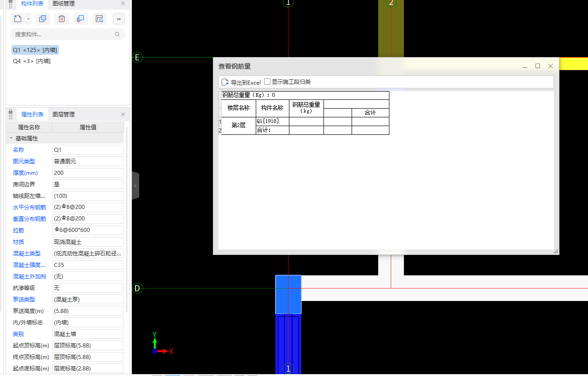Screen dimensions: 588x376
Task: Click the 起点顶标高(m) value field
Action: [x=88, y=345]
